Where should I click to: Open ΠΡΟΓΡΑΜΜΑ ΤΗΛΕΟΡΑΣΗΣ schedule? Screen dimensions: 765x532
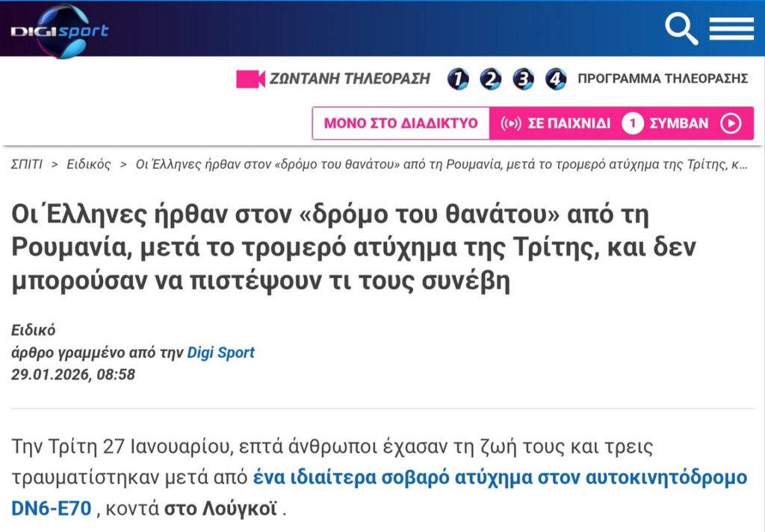663,79
